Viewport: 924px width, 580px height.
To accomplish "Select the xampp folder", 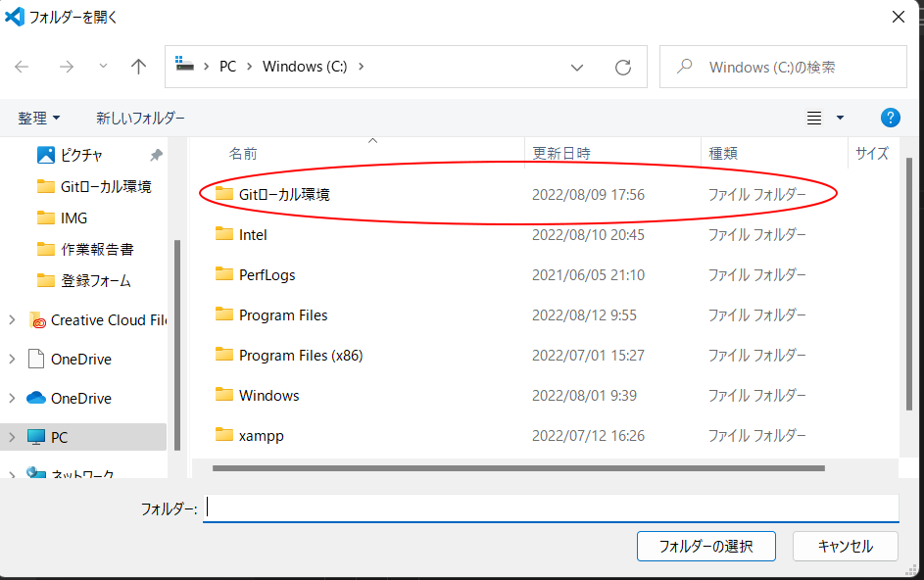I will 261,435.
